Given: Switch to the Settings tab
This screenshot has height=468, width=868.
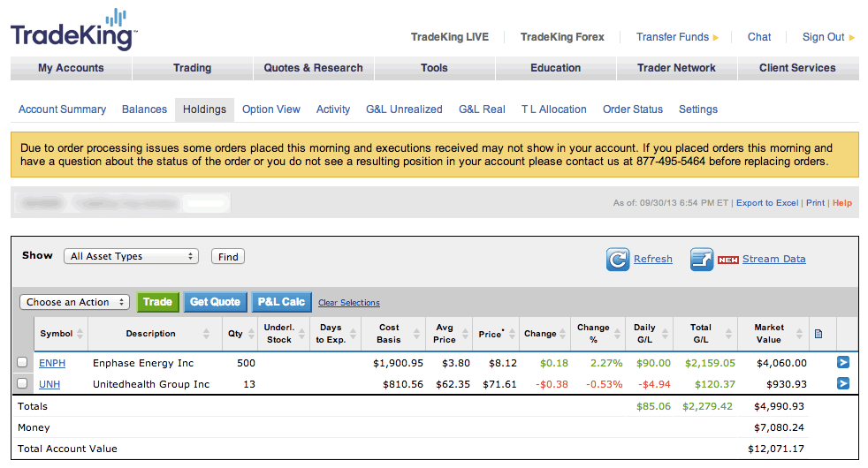Looking at the screenshot, I should click(x=698, y=109).
